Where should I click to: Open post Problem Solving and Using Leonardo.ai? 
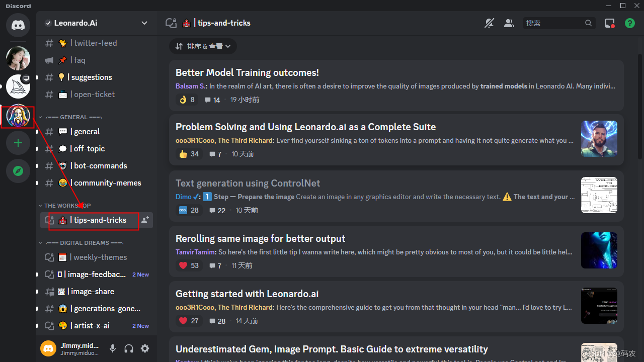click(396, 140)
